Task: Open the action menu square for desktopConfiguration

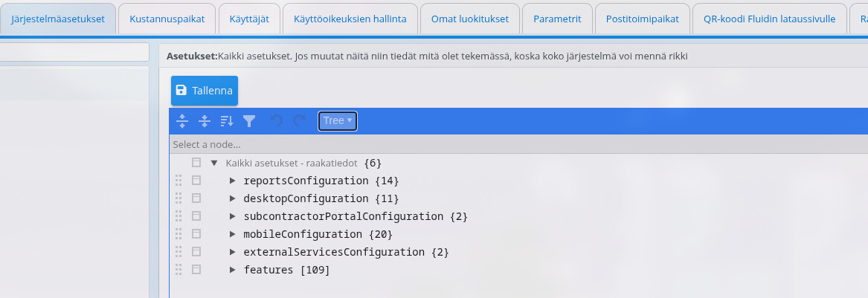Action: click(x=196, y=198)
